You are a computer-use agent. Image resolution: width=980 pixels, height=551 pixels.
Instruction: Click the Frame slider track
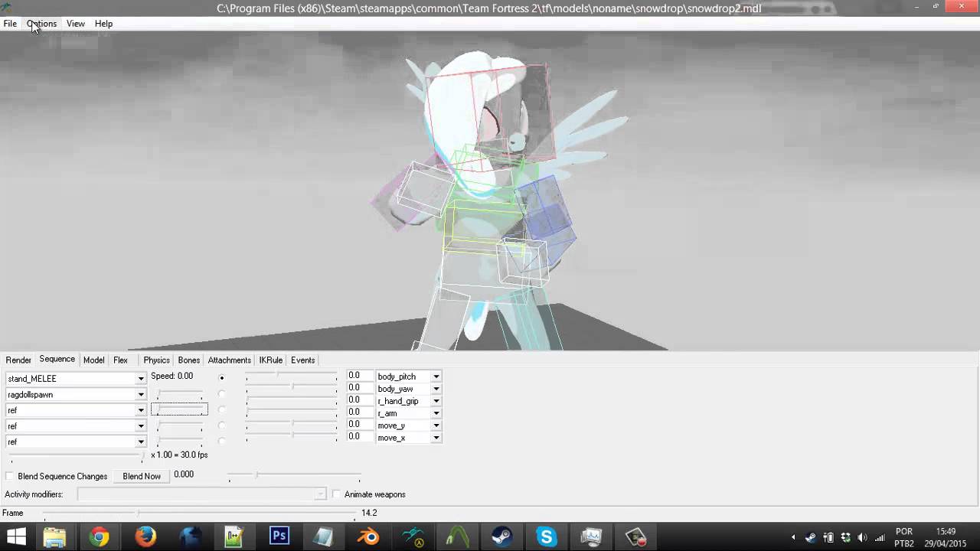[199, 514]
